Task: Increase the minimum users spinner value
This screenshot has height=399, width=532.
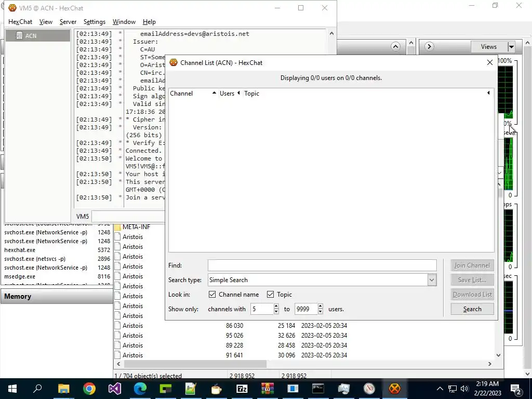Action: [276, 307]
